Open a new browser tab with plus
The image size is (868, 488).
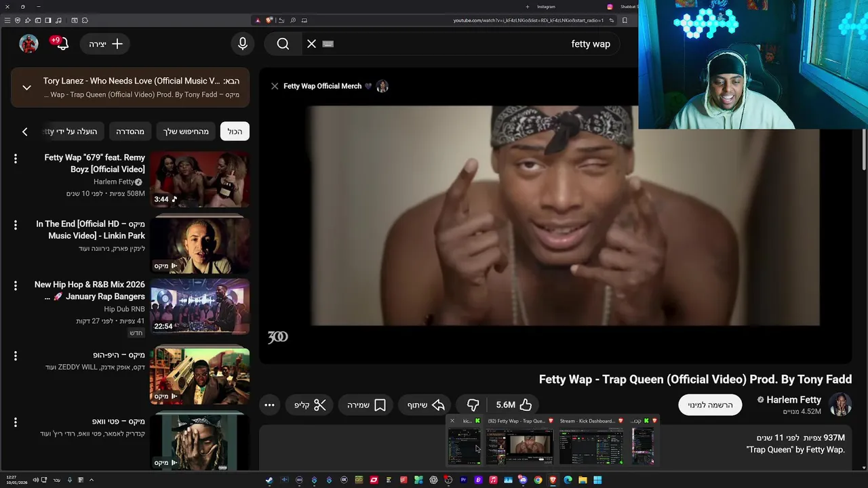coord(527,7)
